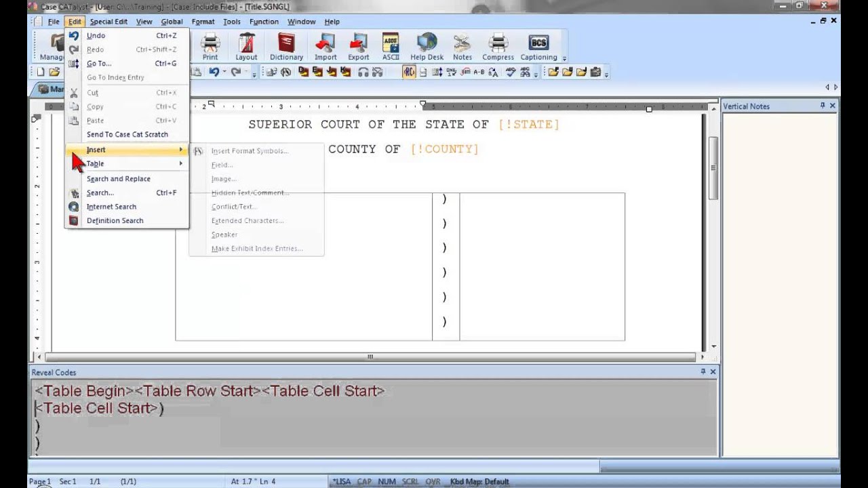
Task: Open the undo history dropdown arrow
Action: 224,73
